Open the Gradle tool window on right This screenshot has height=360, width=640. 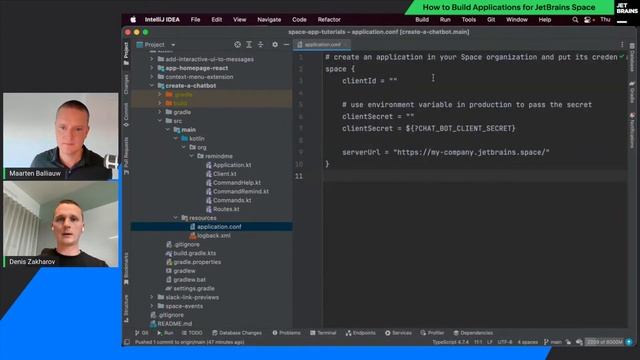click(632, 92)
